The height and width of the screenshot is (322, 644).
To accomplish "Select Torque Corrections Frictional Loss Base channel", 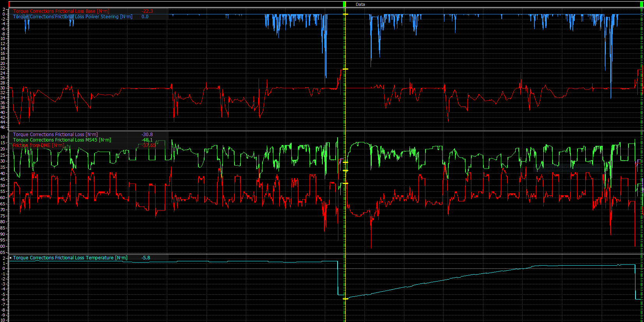I will [61, 11].
